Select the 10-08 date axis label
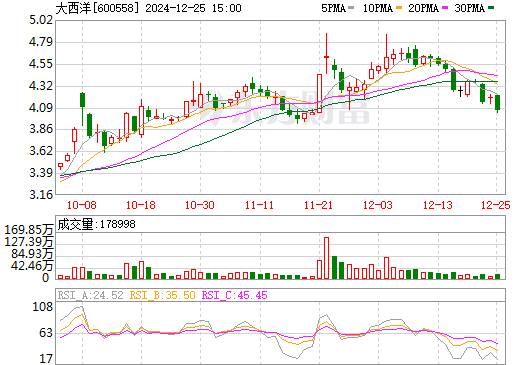This screenshot has width=520, height=365. (82, 205)
